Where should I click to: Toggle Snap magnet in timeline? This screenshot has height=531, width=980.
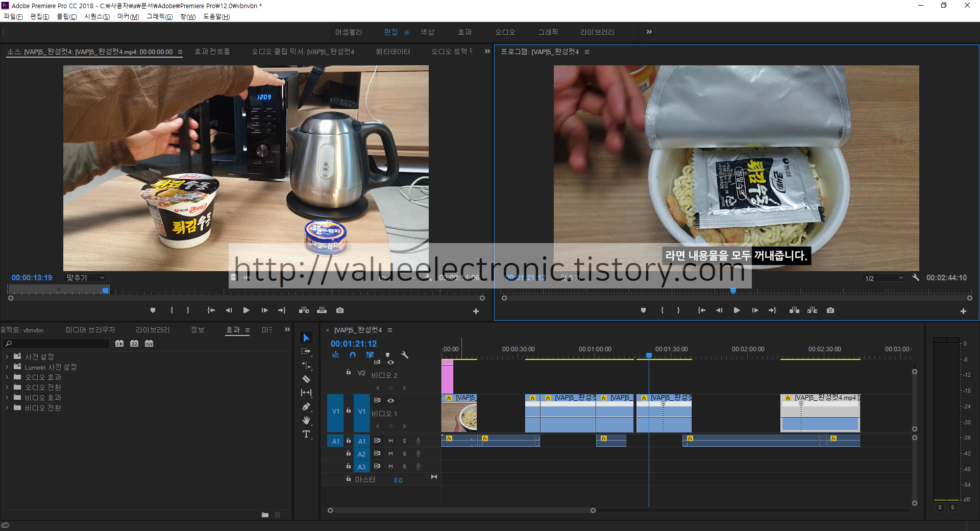[x=353, y=355]
